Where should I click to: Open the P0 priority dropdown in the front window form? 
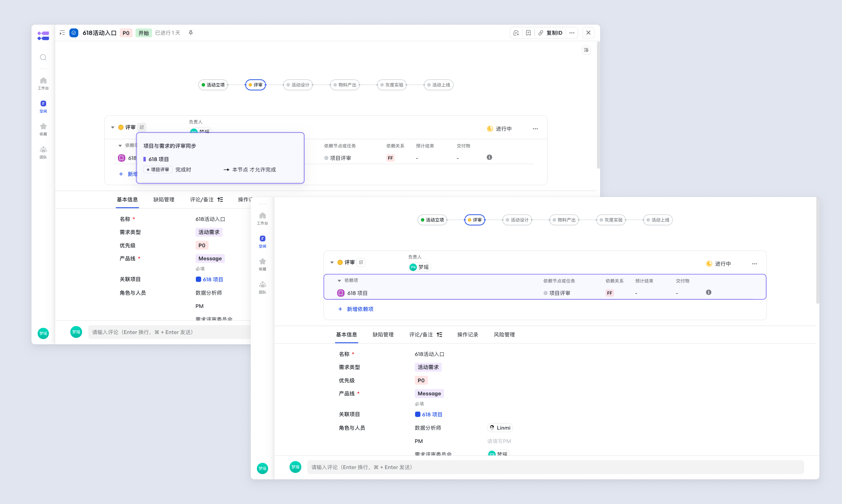point(421,380)
